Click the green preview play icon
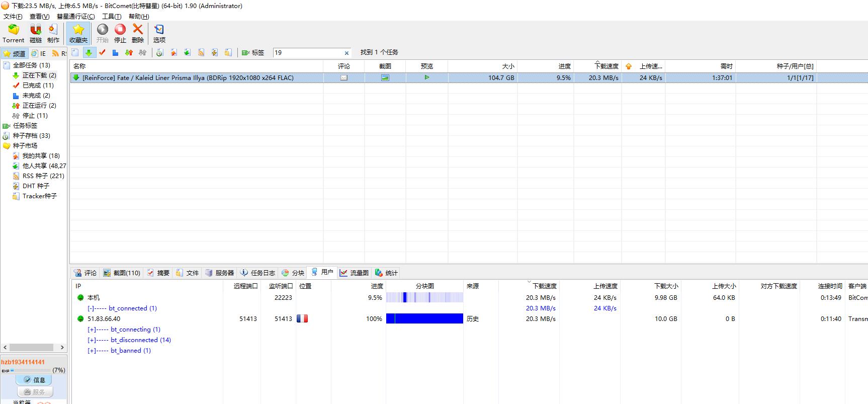868x404 pixels. 426,77
